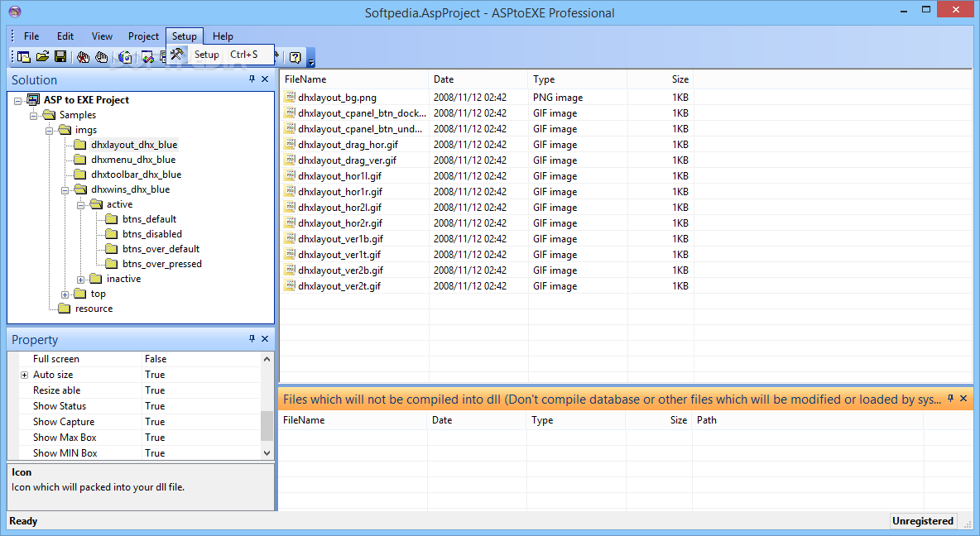
Task: Click dhxlayout_drag_hor.gif file icon
Action: (290, 144)
